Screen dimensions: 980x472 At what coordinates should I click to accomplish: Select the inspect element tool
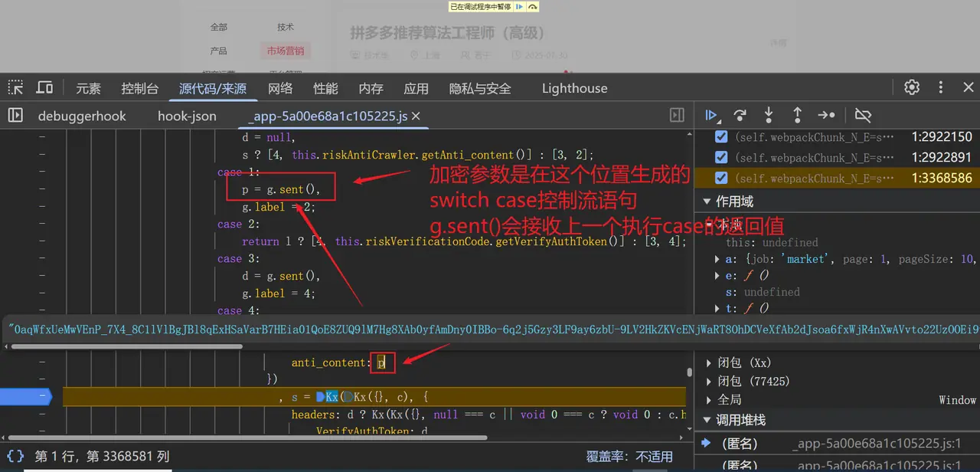point(15,87)
